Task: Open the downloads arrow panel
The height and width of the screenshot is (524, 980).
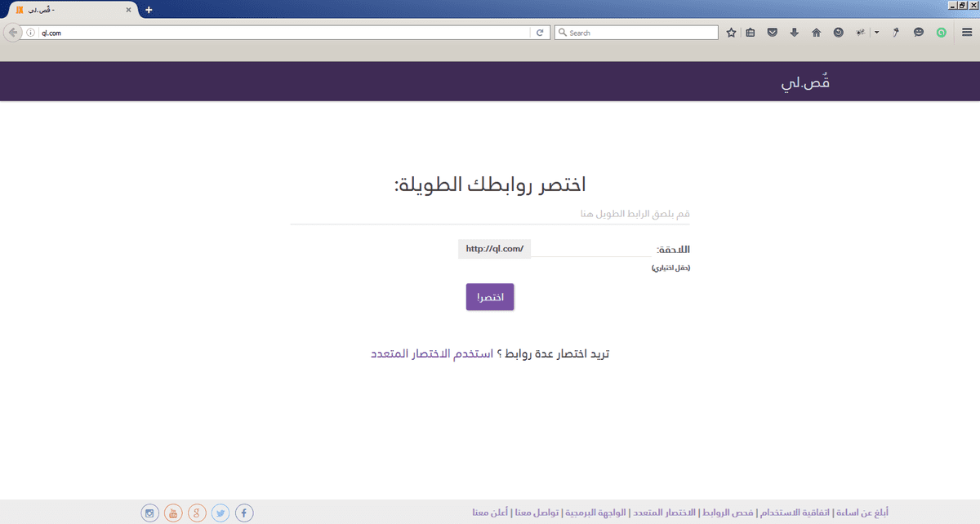Action: coord(794,33)
